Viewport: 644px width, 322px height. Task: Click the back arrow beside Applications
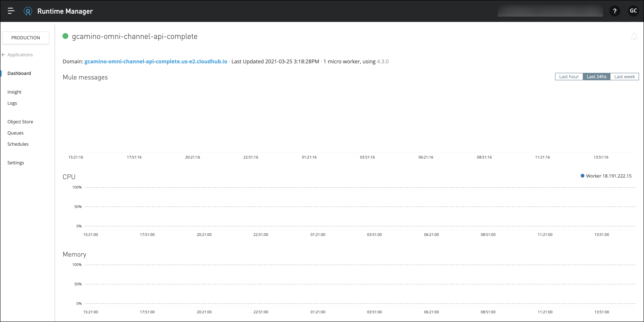pyautogui.click(x=3, y=55)
